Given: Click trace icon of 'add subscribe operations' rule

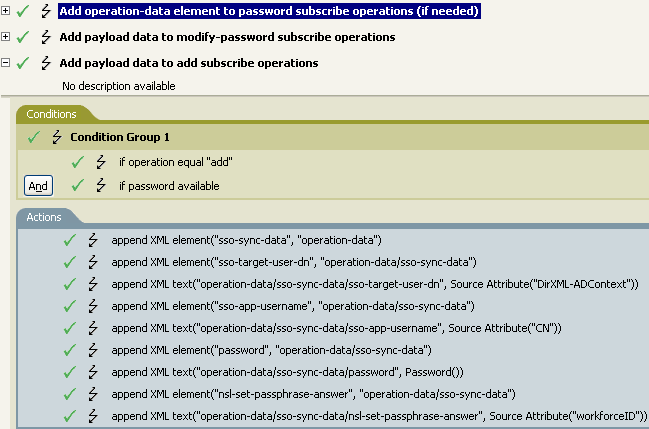Looking at the screenshot, I should pyautogui.click(x=46, y=63).
